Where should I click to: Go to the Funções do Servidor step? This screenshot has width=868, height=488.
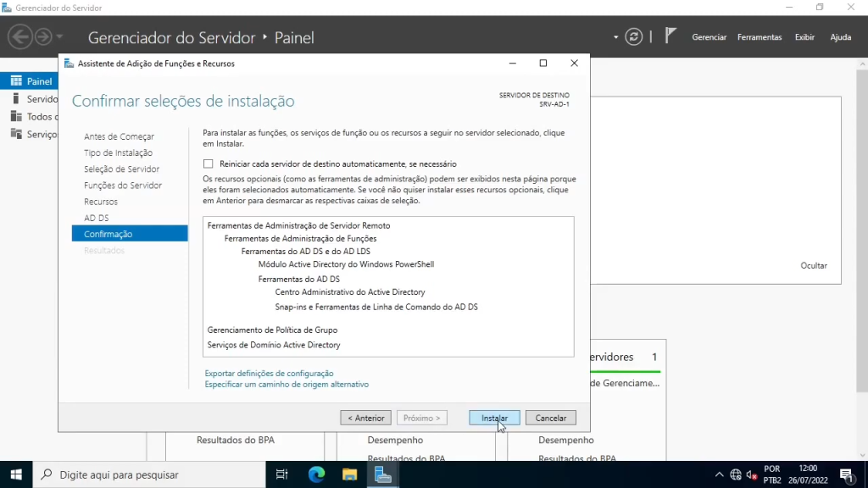tap(123, 186)
